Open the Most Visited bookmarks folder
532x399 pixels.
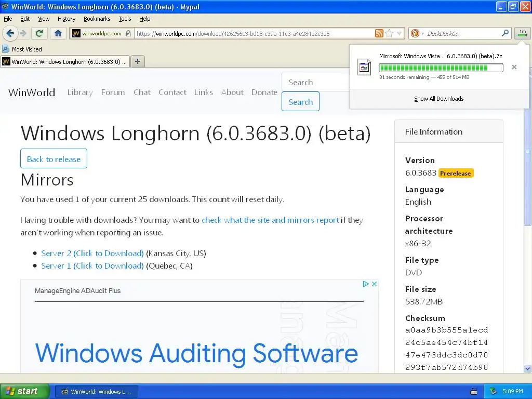coord(22,49)
